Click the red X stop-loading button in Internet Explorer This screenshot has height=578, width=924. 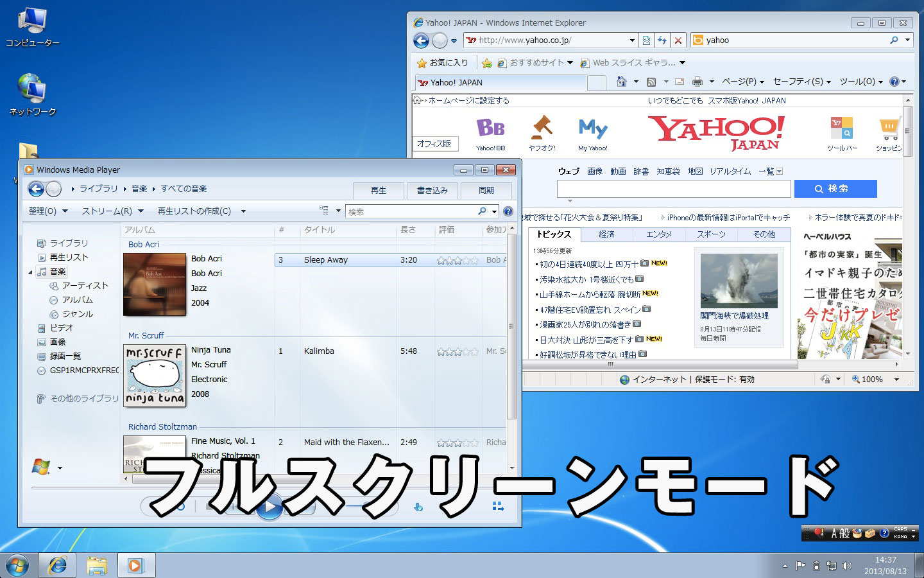click(x=678, y=40)
